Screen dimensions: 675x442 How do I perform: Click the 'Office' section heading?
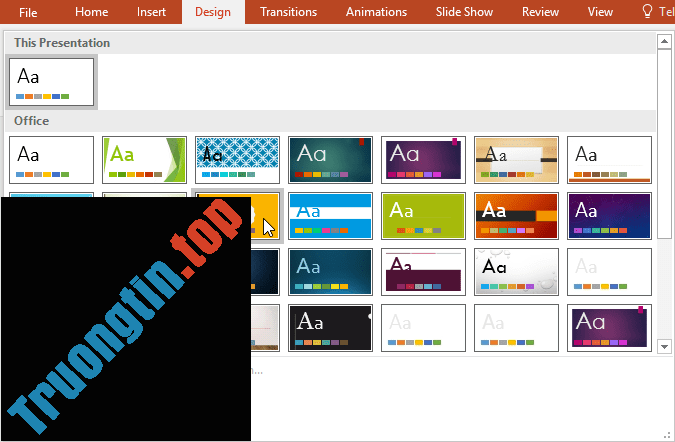pos(31,121)
